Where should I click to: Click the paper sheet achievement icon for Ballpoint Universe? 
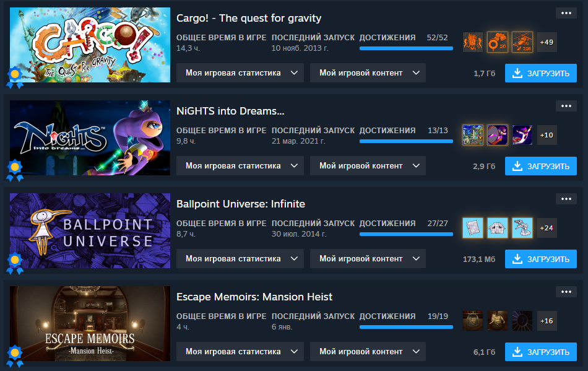click(x=472, y=228)
